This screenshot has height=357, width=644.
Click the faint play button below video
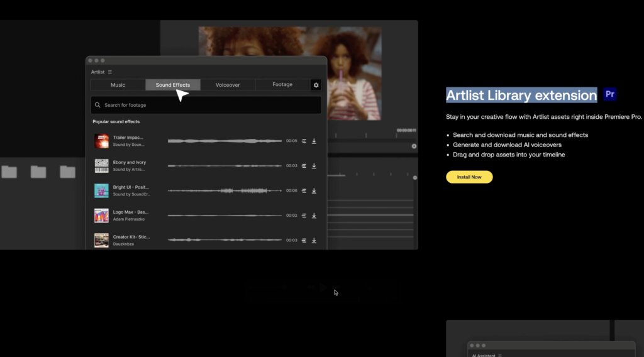click(323, 287)
